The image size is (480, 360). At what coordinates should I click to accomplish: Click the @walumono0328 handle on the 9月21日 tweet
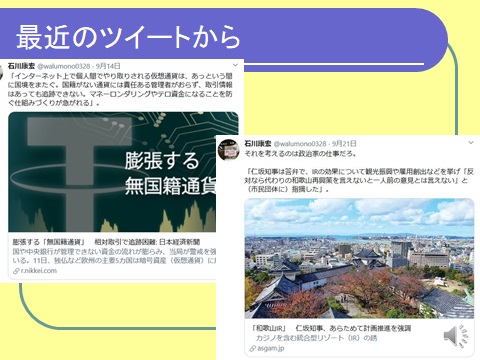[x=300, y=144]
